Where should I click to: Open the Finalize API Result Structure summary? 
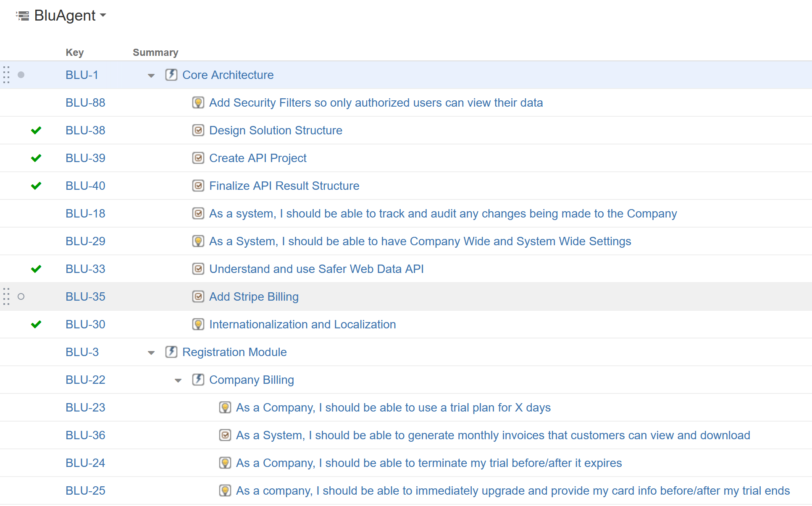pyautogui.click(x=284, y=186)
